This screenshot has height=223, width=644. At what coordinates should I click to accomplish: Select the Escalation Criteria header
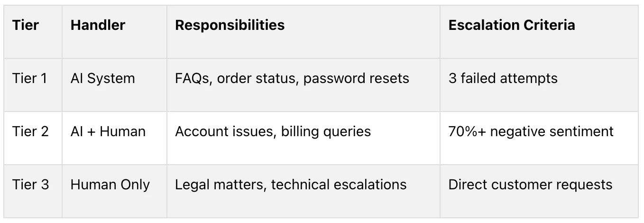539,32
